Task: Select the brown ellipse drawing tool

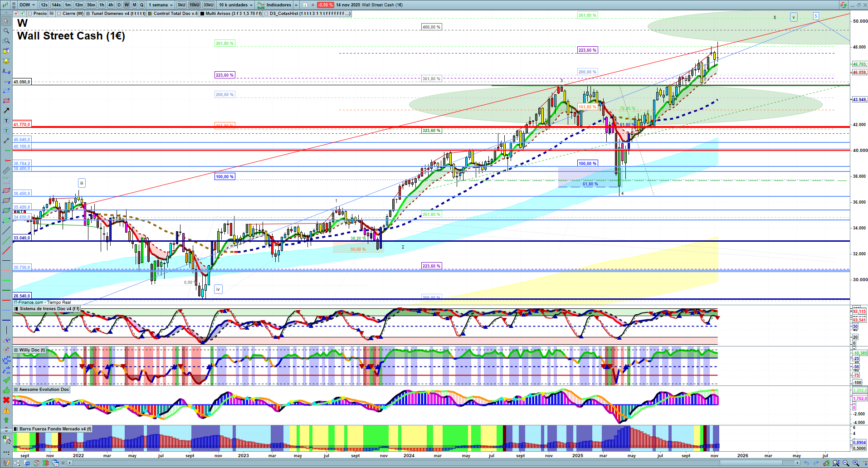Action: [6, 200]
